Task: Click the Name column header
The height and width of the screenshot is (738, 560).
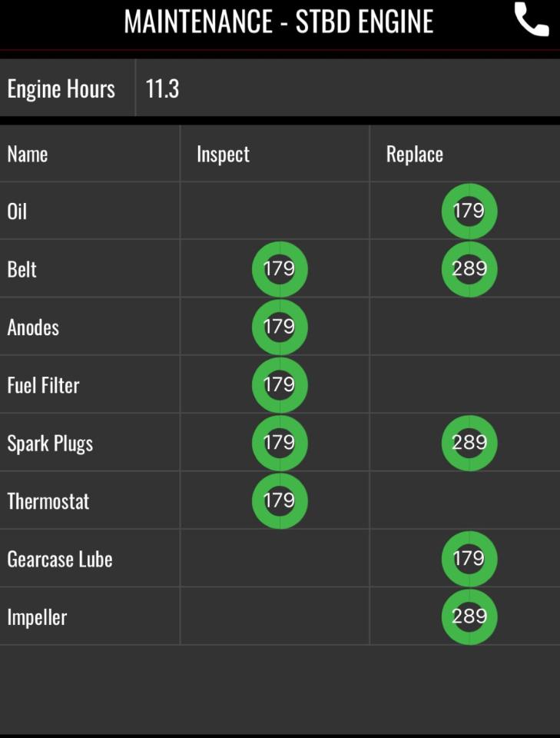Action: coord(28,155)
